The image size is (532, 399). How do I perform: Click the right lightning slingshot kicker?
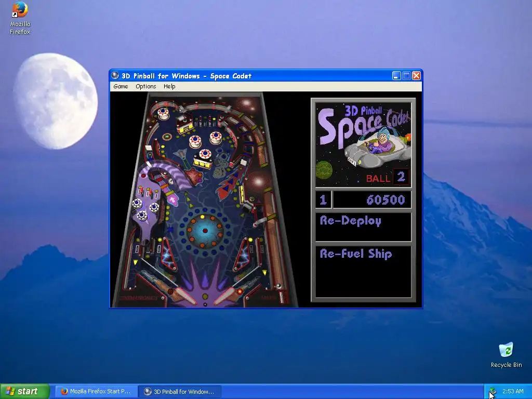(243, 255)
